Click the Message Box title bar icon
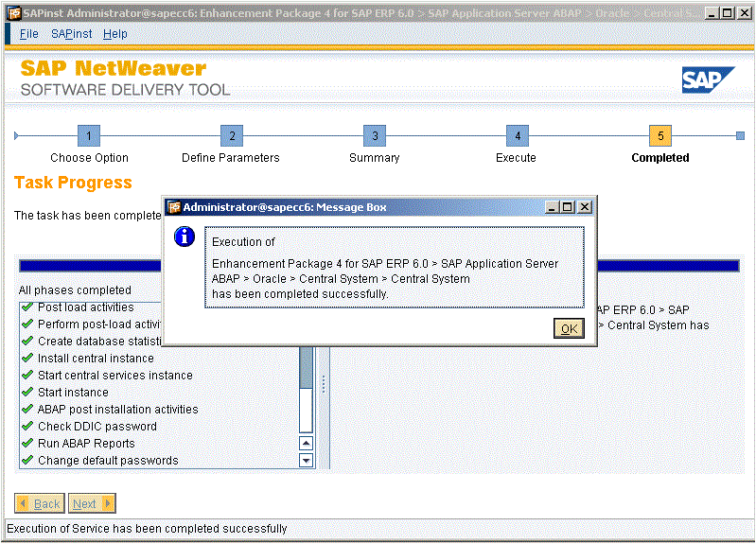Image resolution: width=756 pixels, height=544 pixels. (x=173, y=207)
